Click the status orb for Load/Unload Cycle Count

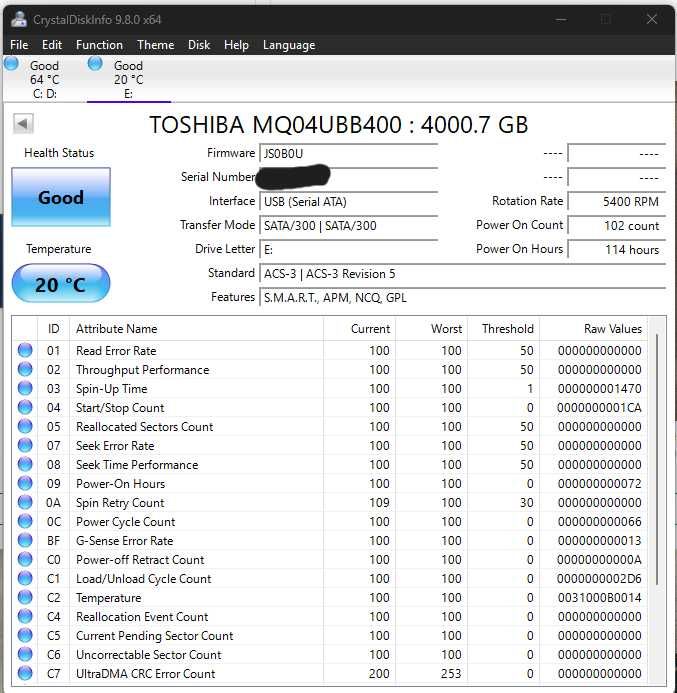point(25,578)
